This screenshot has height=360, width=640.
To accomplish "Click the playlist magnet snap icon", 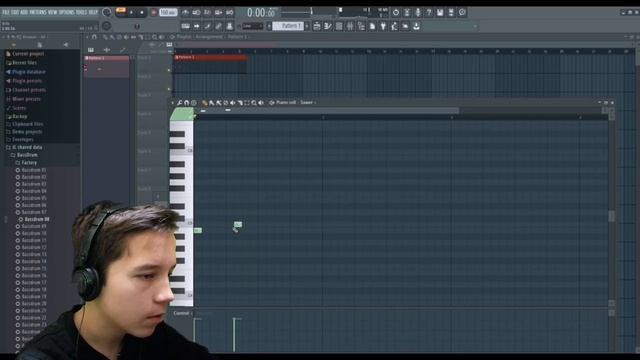I will (x=94, y=37).
